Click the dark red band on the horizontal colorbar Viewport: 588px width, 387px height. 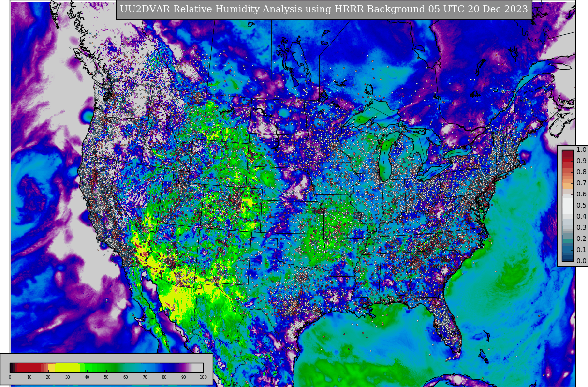(x=29, y=368)
